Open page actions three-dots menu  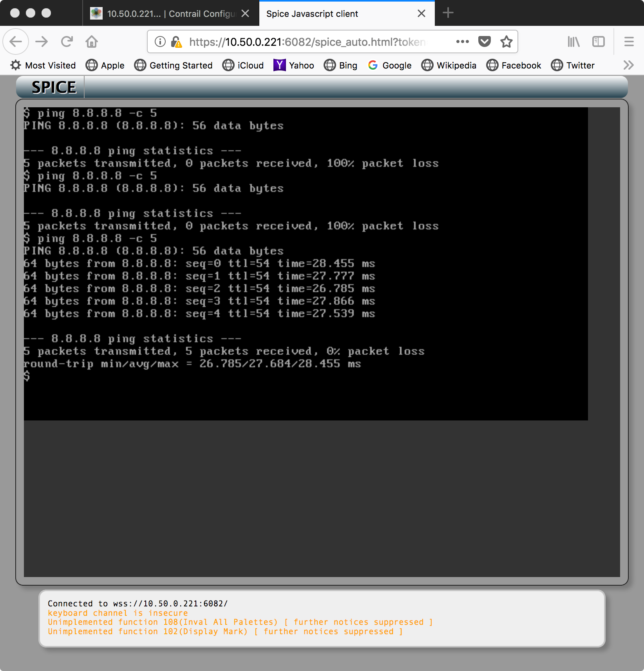click(x=462, y=41)
